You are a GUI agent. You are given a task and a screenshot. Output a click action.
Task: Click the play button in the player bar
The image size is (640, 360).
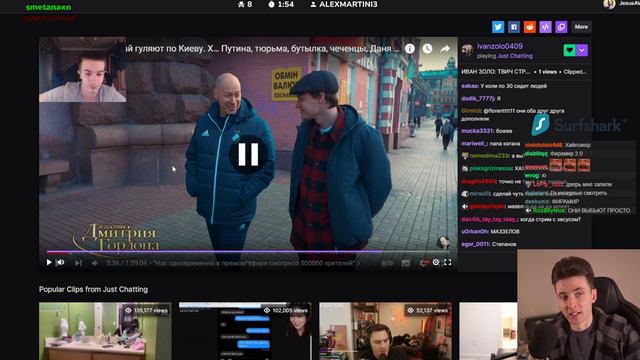coord(49,262)
